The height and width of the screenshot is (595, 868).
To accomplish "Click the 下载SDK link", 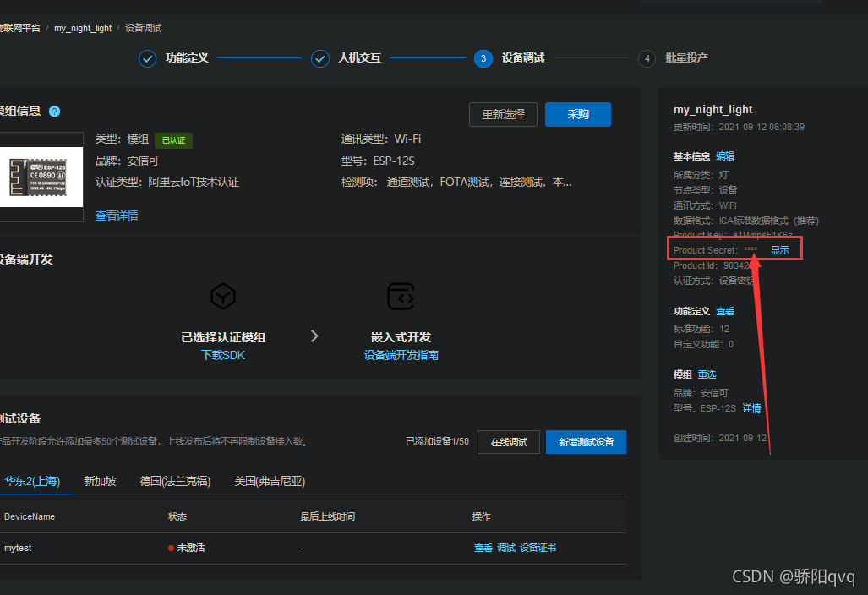I will [x=223, y=355].
